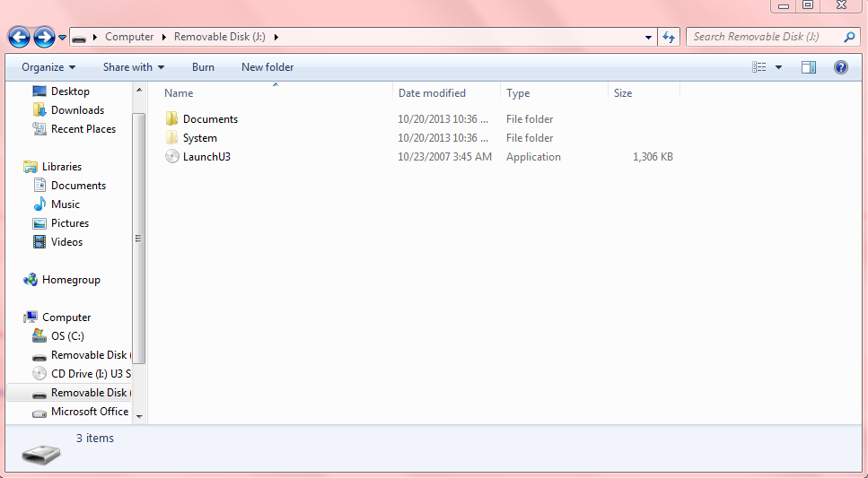Click File folder type of Documents row
Image resolution: width=868 pixels, height=478 pixels.
tap(530, 119)
